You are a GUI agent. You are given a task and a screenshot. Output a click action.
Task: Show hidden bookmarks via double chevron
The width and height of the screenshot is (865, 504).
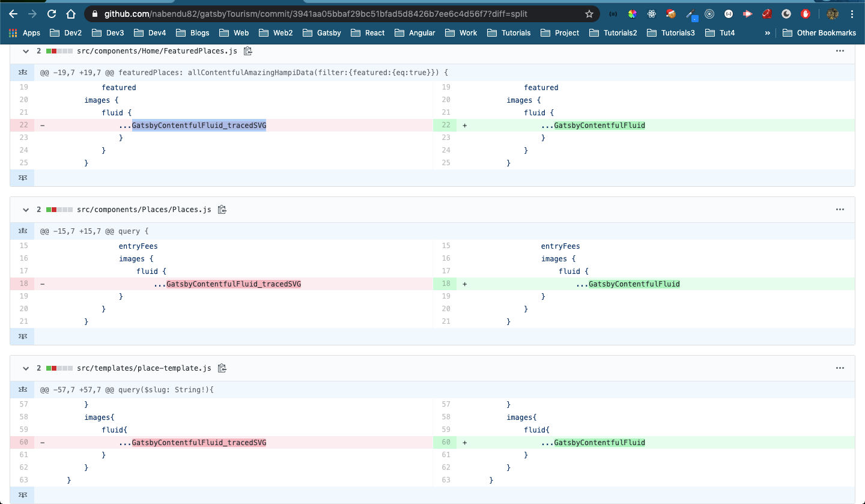(767, 32)
